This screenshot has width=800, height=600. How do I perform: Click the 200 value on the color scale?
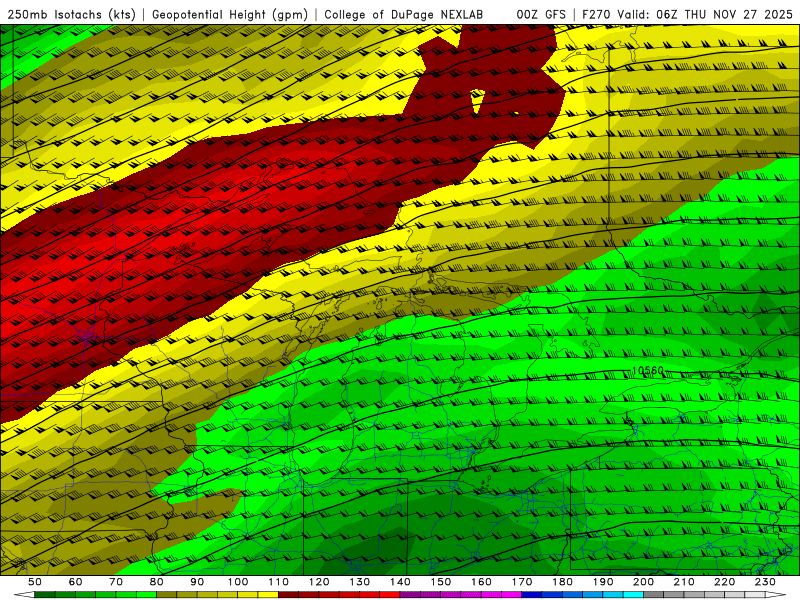click(643, 582)
